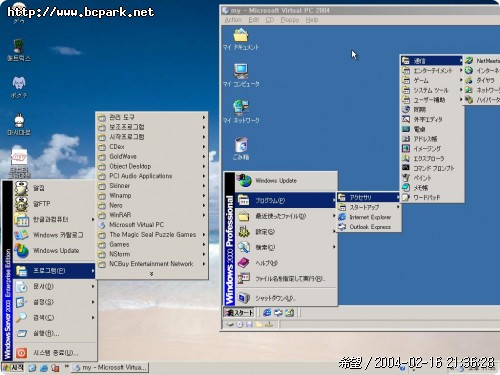Open The Magic Seal Puzzle Games folder
This screenshot has width=500, height=375.
tap(152, 235)
